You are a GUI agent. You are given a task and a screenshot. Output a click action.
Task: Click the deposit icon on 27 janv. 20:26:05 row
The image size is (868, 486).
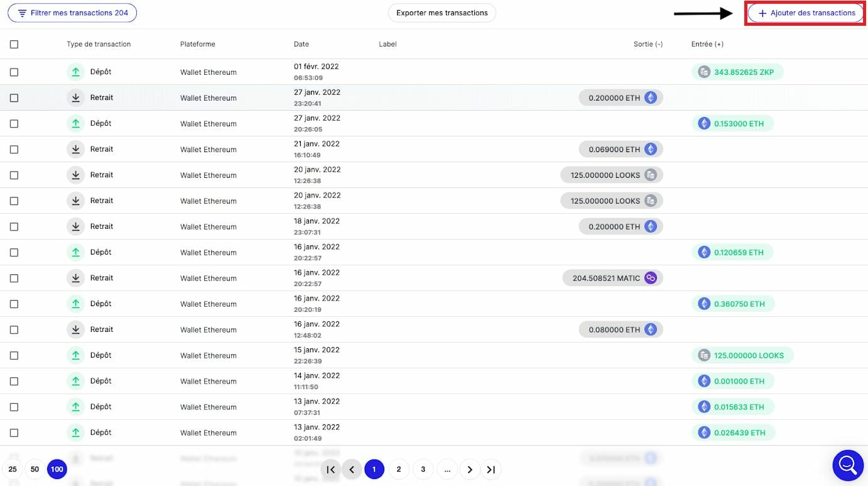click(75, 123)
